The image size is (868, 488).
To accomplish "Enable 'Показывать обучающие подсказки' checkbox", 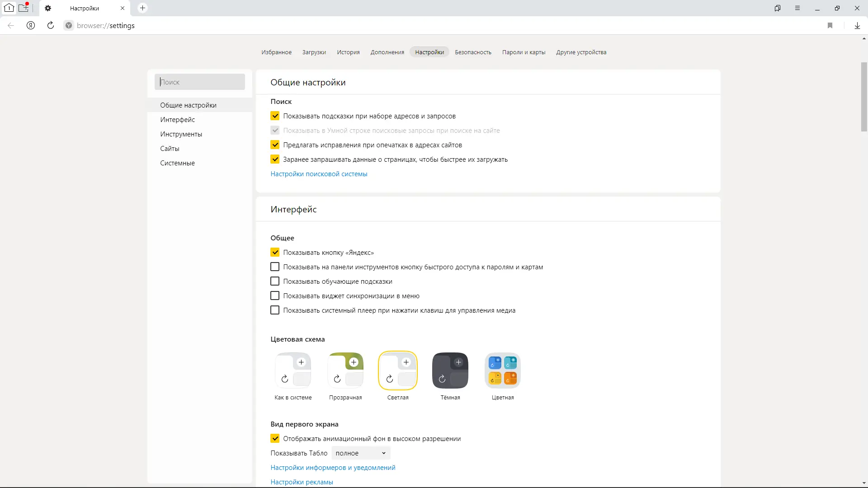I will coord(275,282).
